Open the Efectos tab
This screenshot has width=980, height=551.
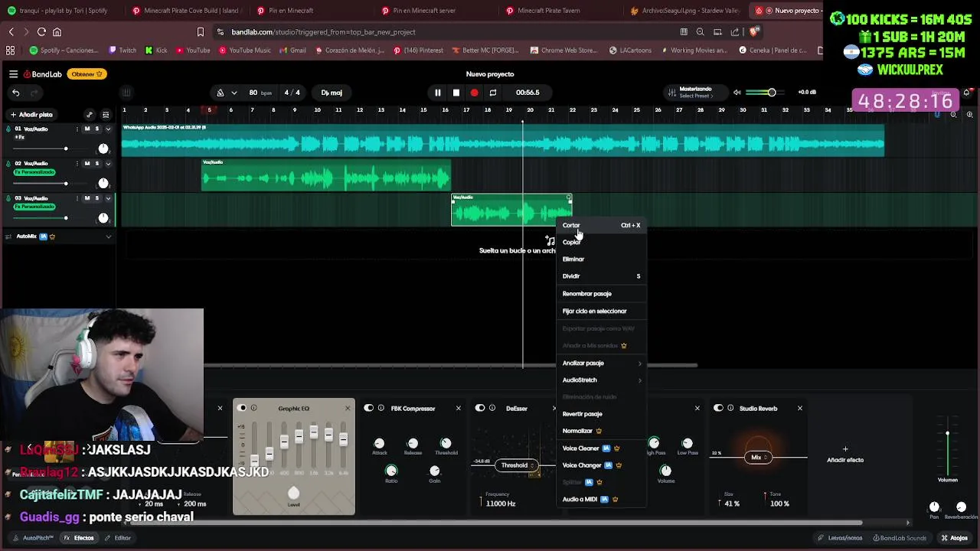coord(80,538)
